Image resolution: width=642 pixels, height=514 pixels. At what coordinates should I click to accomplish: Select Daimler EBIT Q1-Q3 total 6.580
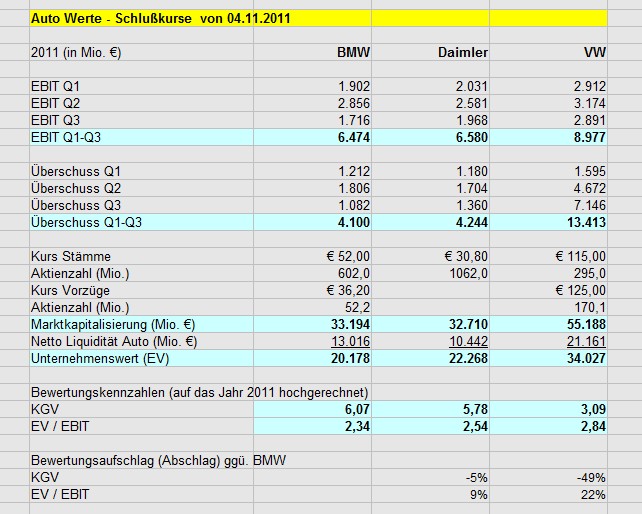472,137
